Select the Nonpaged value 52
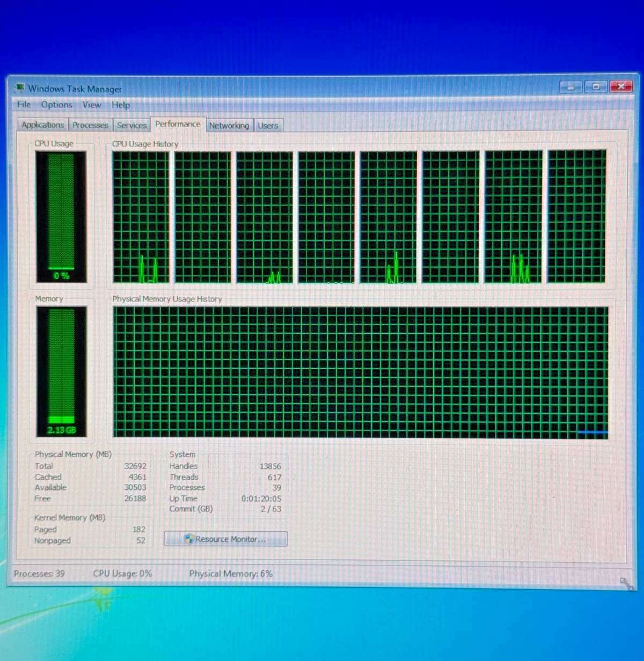Viewport: 644px width, 661px height. pos(141,540)
